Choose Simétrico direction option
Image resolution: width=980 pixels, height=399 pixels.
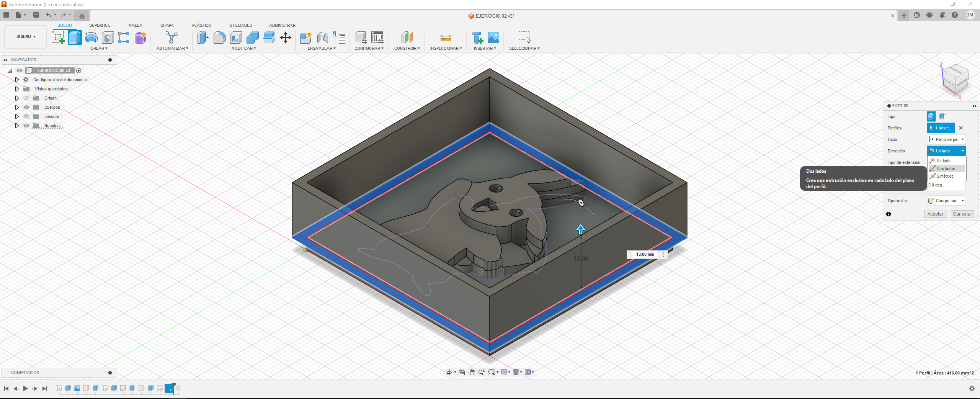(947, 176)
